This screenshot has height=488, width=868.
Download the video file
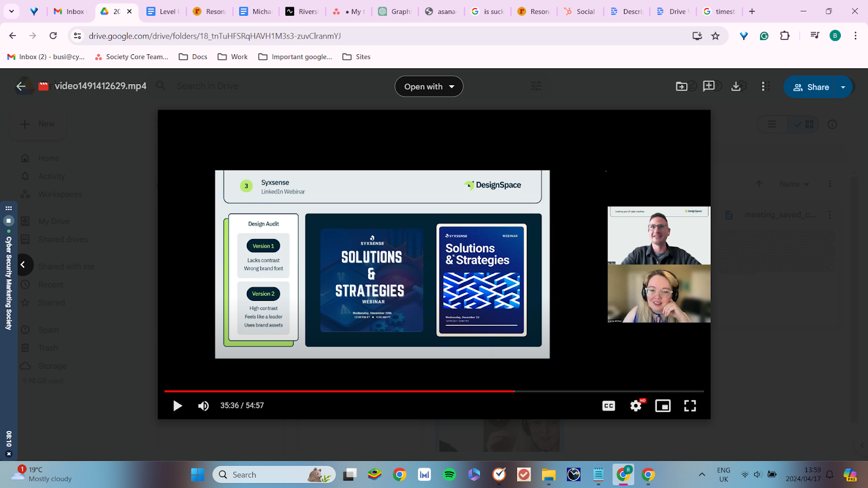click(x=736, y=86)
